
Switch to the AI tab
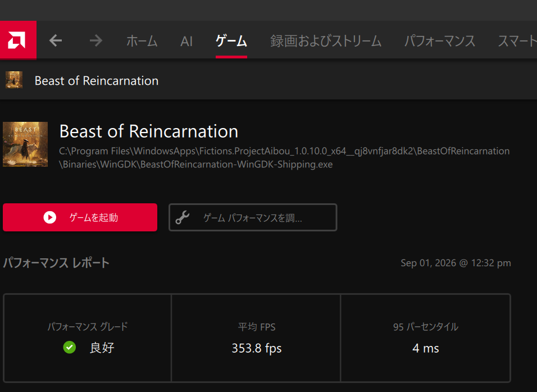click(x=186, y=42)
